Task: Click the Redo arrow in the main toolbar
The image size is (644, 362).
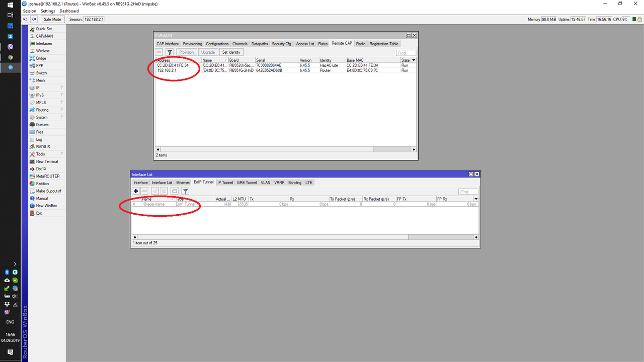Action: coord(34,19)
